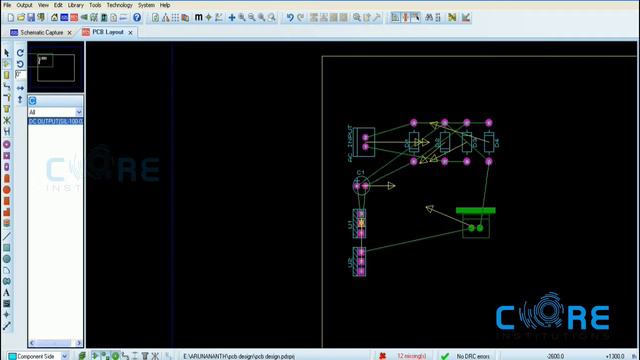Image resolution: width=640 pixels, height=360 pixels.
Task: Open the Tools menu
Action: point(95,5)
